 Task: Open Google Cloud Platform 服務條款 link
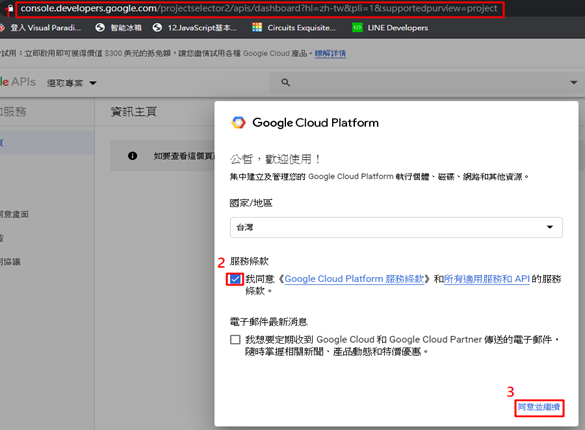point(354,279)
